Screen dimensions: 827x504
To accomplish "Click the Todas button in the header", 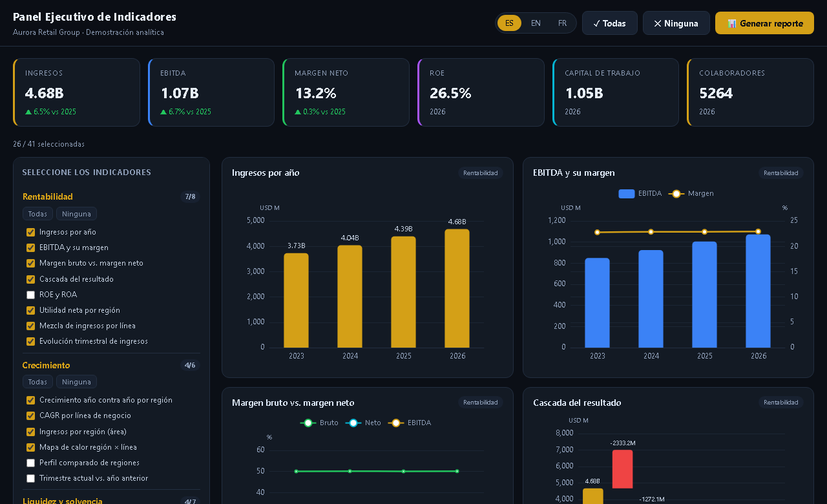I will click(609, 23).
